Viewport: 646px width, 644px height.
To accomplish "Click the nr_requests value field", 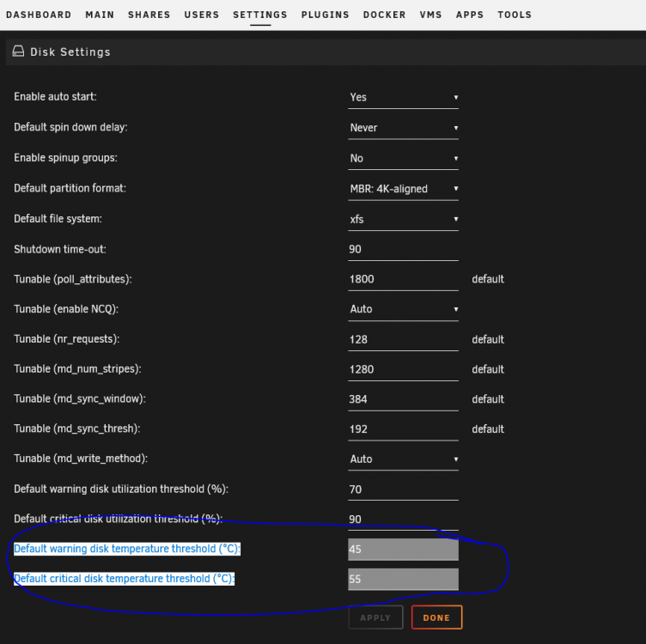I will (403, 340).
